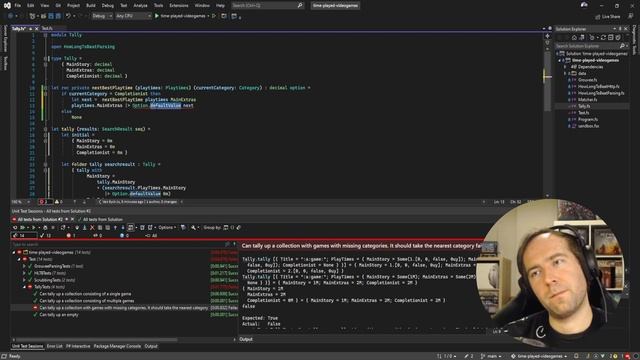This screenshot has height=360, width=640.
Task: Click the red X remove tests icon
Action: 92,228
